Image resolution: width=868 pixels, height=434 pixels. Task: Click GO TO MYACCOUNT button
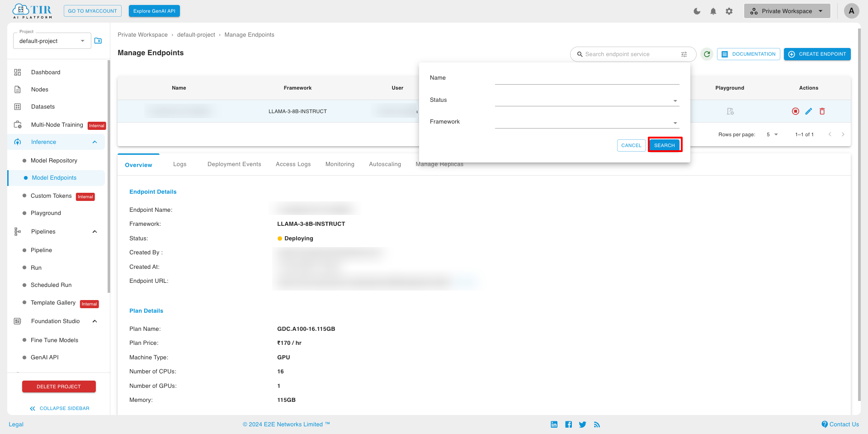pyautogui.click(x=93, y=11)
